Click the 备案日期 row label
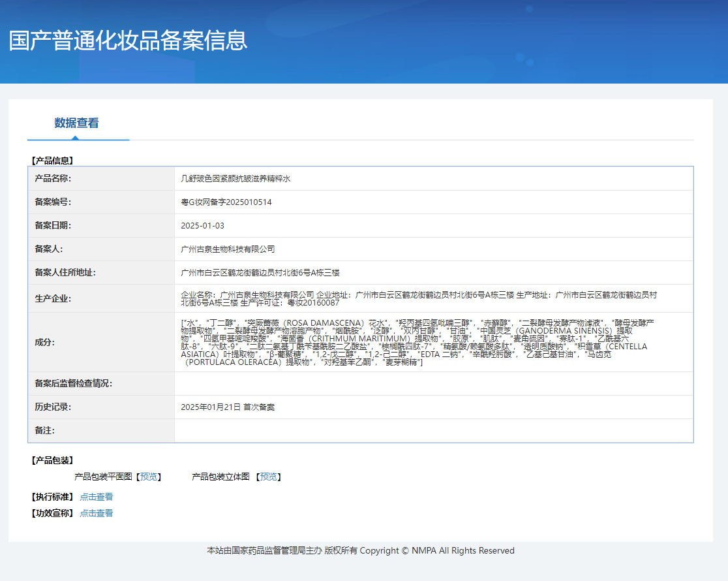This screenshot has width=728, height=581. [x=53, y=225]
